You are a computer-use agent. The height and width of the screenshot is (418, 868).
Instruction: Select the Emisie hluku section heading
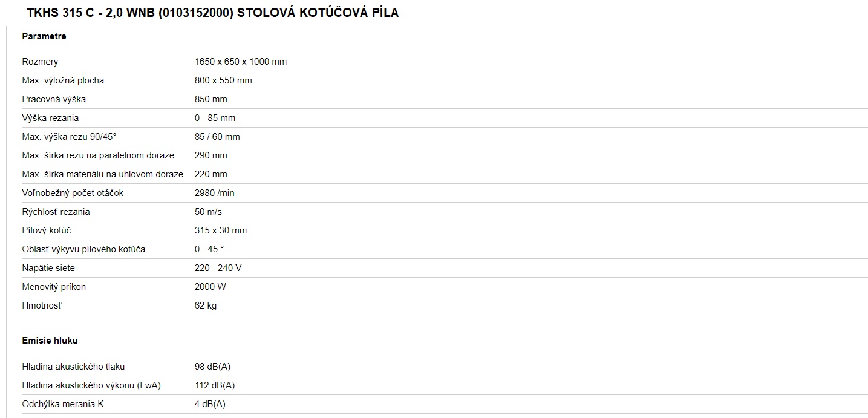[50, 341]
